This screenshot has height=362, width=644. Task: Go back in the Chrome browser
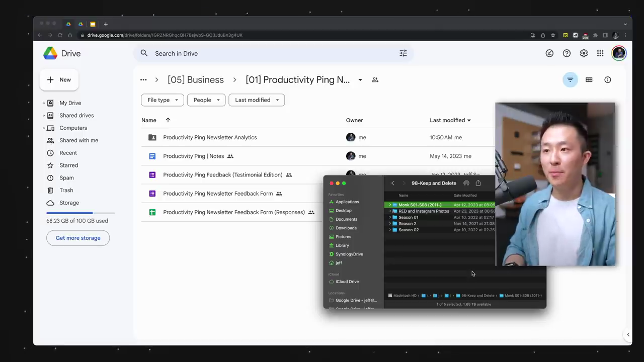[x=40, y=35]
